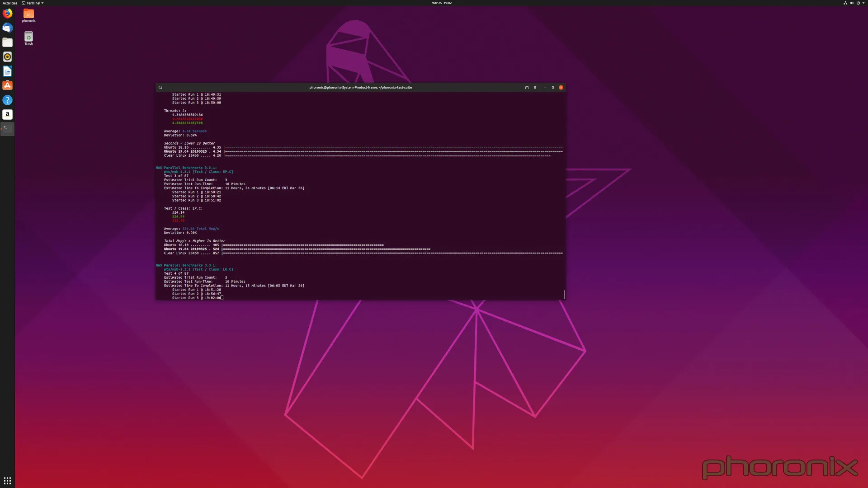868x488 pixels.
Task: Open Ubuntu Software in the dock
Action: [x=7, y=86]
